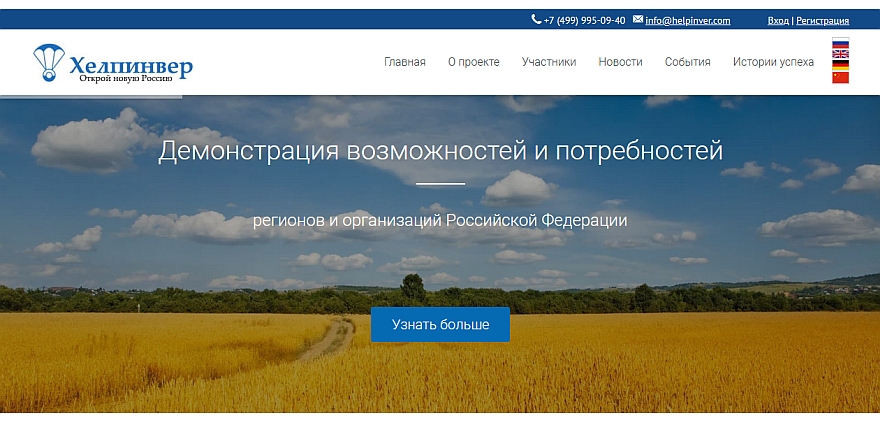Open the События section
Viewport: 880px width, 446px height.
coord(688,62)
